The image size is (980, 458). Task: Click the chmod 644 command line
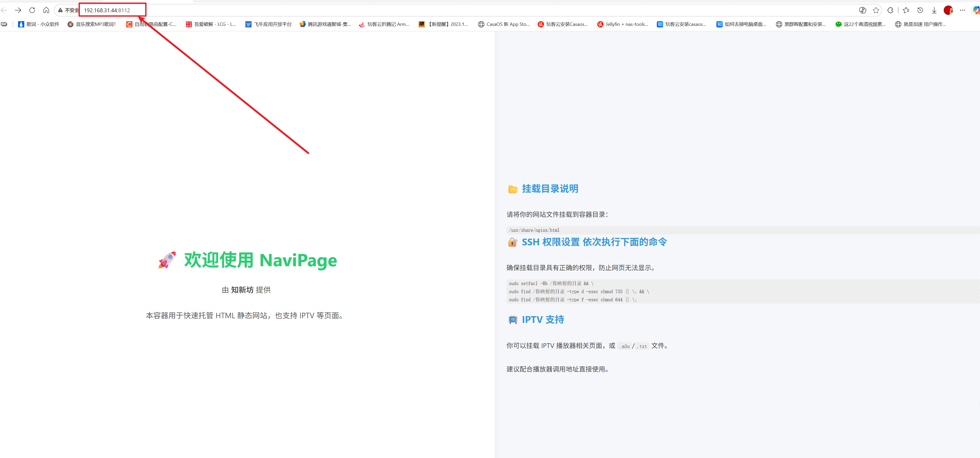tap(572, 300)
